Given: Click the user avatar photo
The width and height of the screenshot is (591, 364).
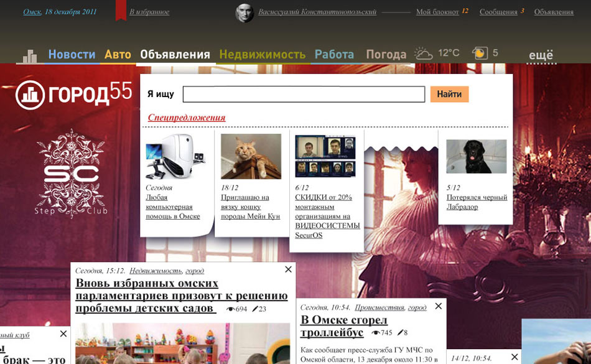Looking at the screenshot, I should [244, 12].
